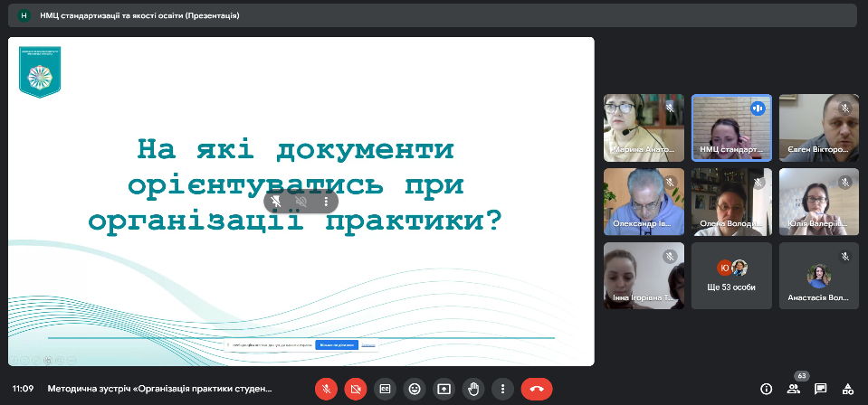Viewport: 868px width, 405px height.
Task: Click the muted mic icon on Євген Вікторо... tile
Action: coord(844,108)
